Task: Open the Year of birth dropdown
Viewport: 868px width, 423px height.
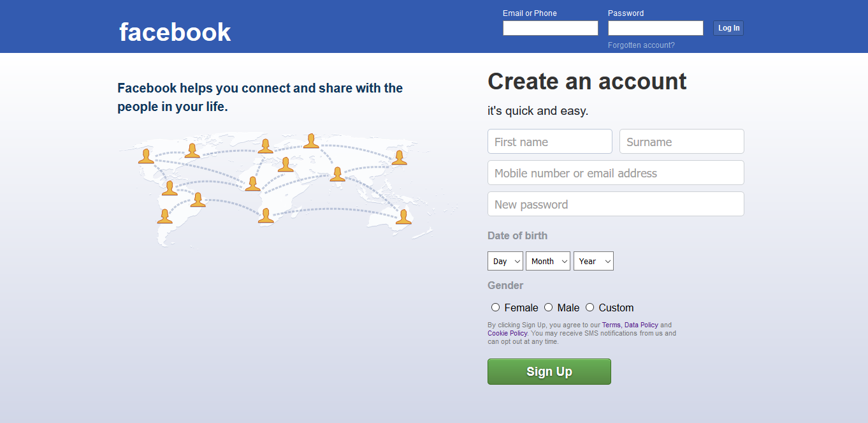Action: tap(593, 261)
